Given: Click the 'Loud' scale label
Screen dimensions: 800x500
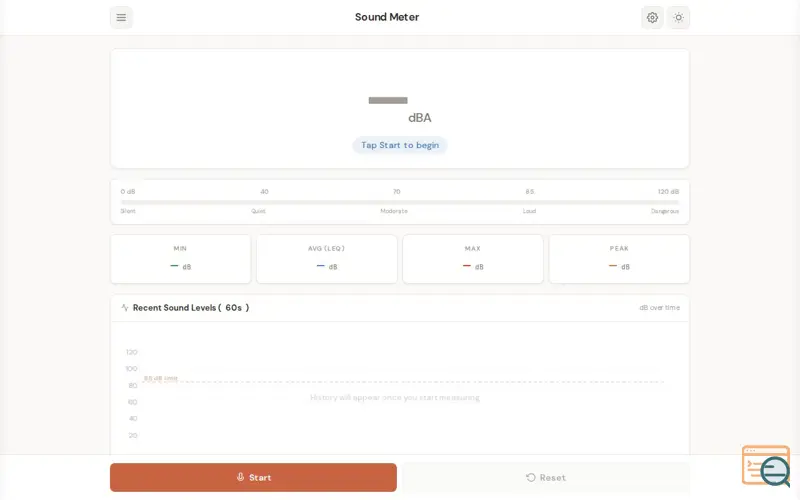Looking at the screenshot, I should pos(529,211).
